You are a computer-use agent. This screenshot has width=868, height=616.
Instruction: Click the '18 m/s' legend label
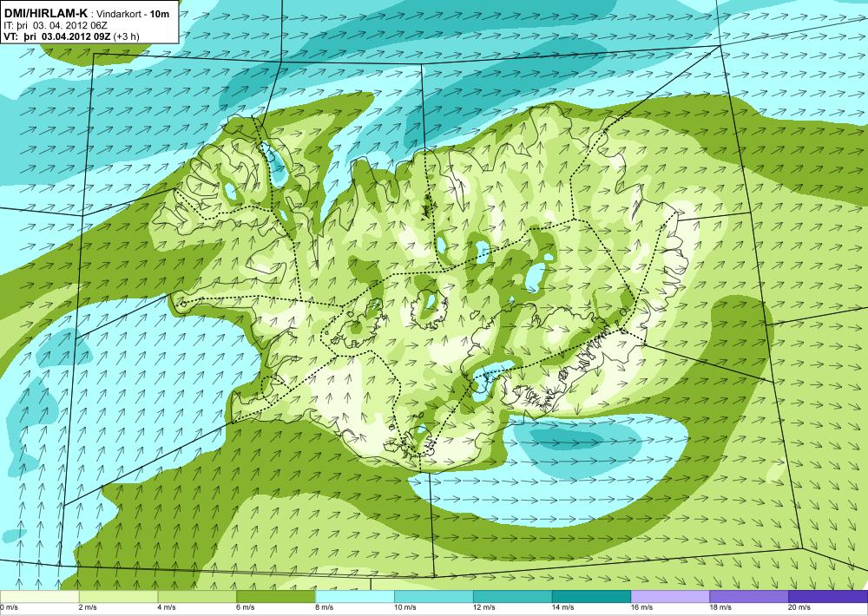(x=720, y=607)
